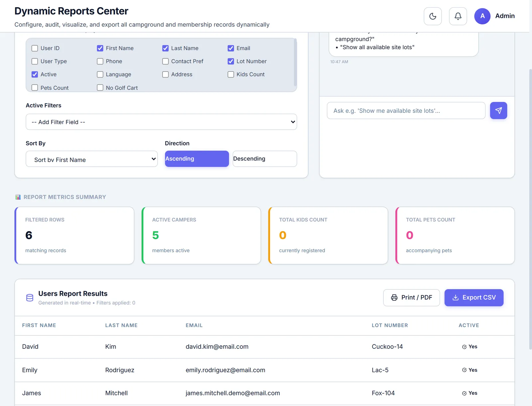The height and width of the screenshot is (406, 532).
Task: Focus the Ask assistant input field
Action: (x=406, y=110)
